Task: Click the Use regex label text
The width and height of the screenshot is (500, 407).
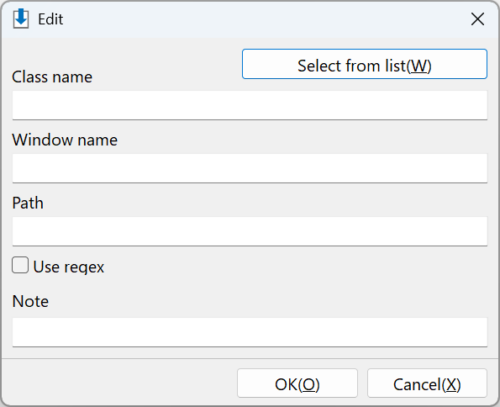Action: pyautogui.click(x=69, y=267)
